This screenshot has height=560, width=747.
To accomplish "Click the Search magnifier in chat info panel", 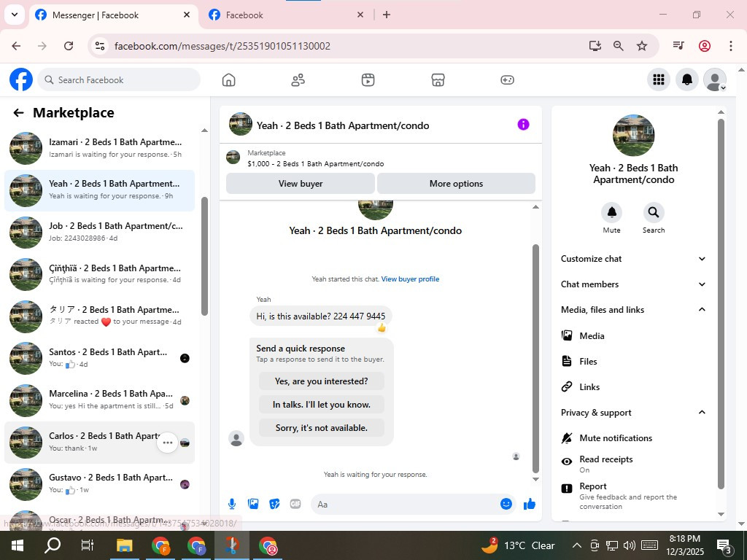I will click(653, 212).
